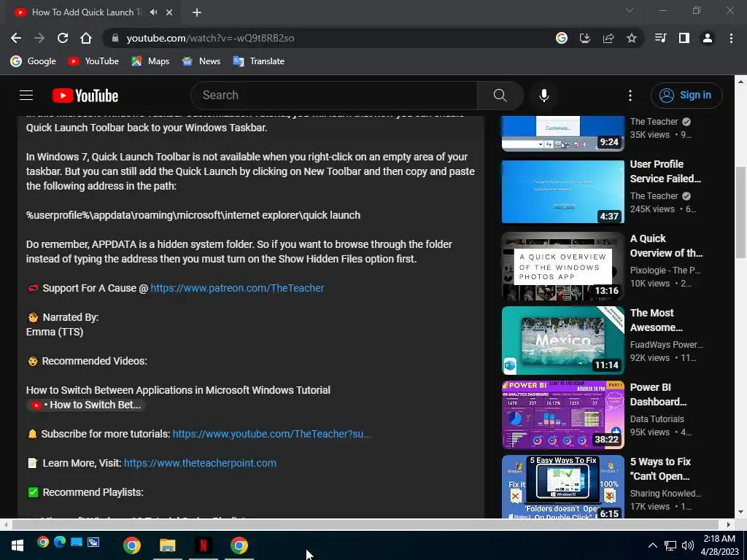Screen dimensions: 747x560
Task: View site information lock icon
Action: pyautogui.click(x=115, y=38)
